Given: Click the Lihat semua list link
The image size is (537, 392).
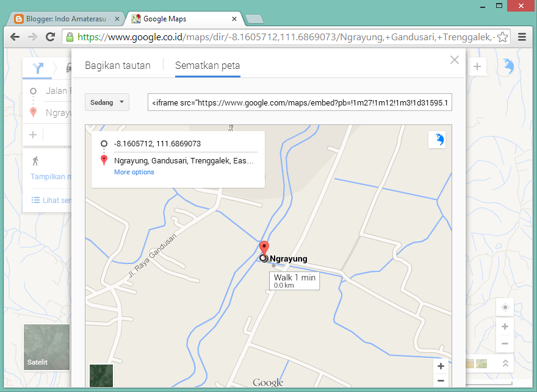Looking at the screenshot, I should (51, 200).
